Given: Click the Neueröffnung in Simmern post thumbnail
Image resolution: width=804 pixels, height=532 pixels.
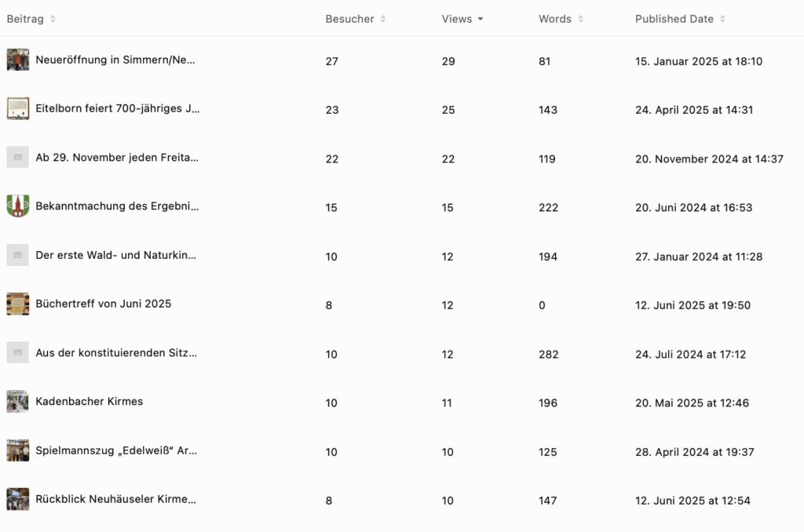Looking at the screenshot, I should [x=18, y=60].
